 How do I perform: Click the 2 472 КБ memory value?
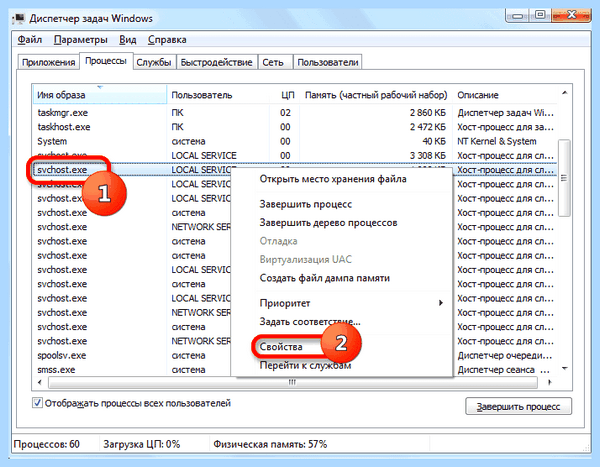point(427,127)
